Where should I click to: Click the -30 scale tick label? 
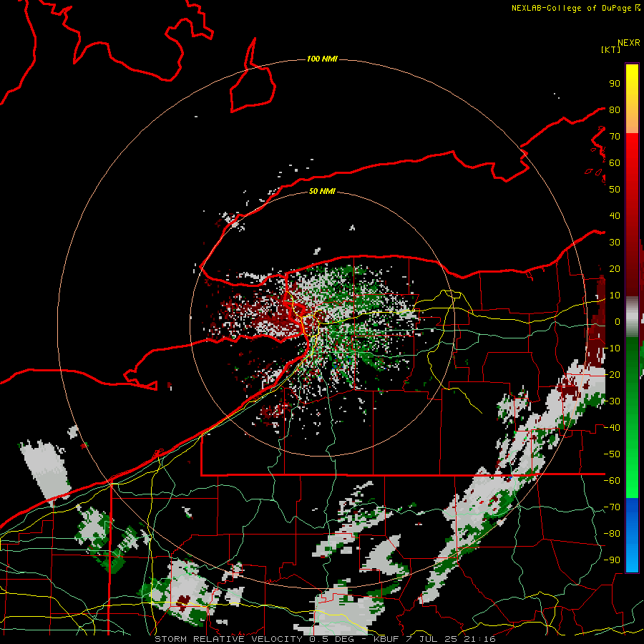pyautogui.click(x=612, y=401)
